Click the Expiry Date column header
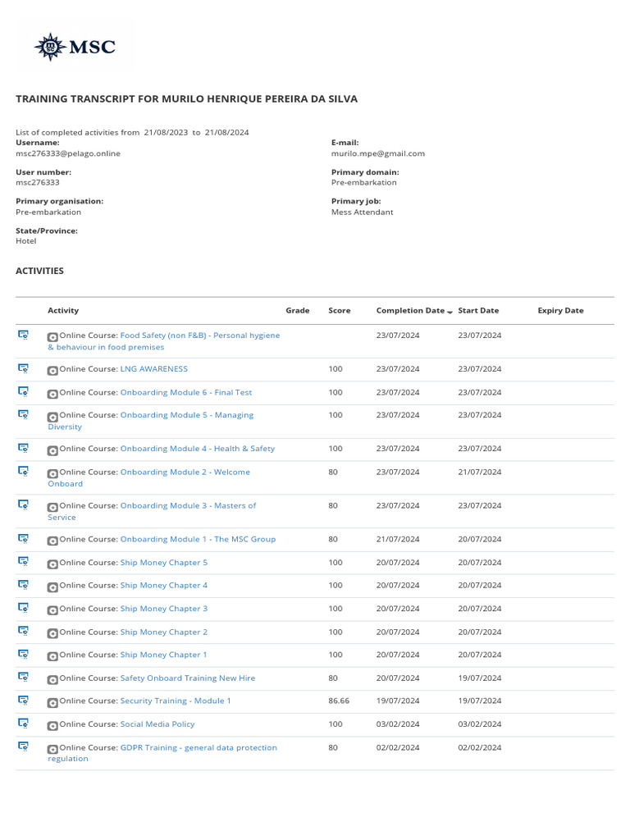The image size is (630, 840). (x=560, y=310)
